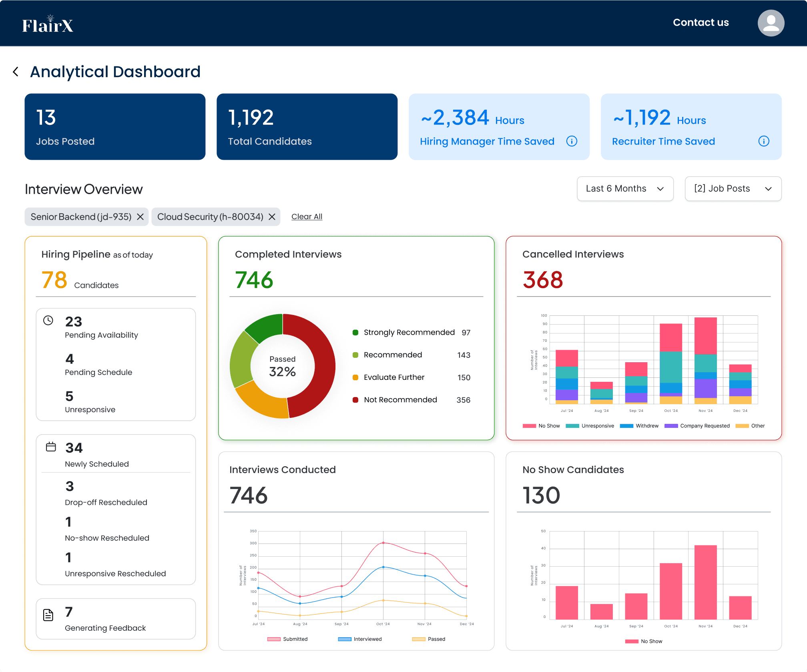This screenshot has height=672, width=807.
Task: Click the FlairX logo
Action: coord(48,25)
